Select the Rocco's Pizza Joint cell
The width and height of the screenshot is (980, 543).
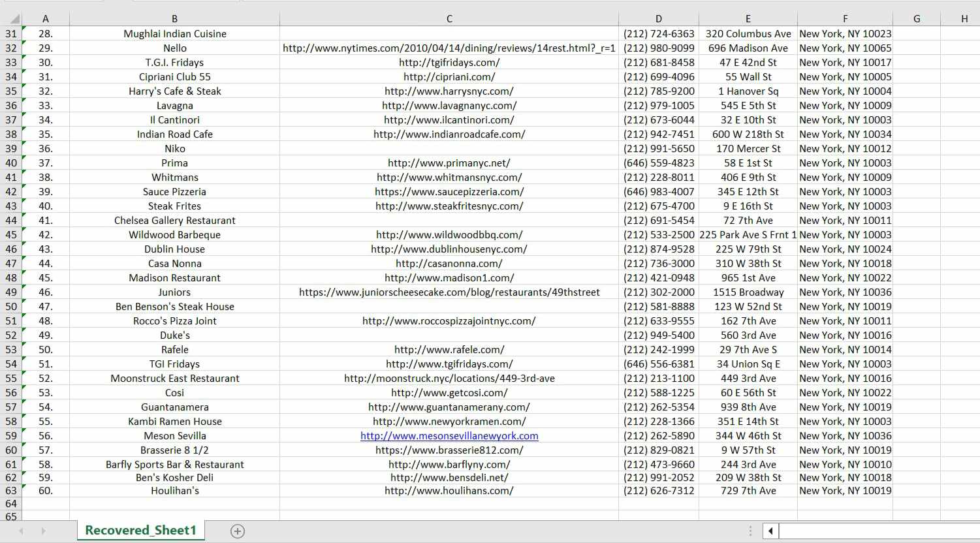[x=175, y=321]
